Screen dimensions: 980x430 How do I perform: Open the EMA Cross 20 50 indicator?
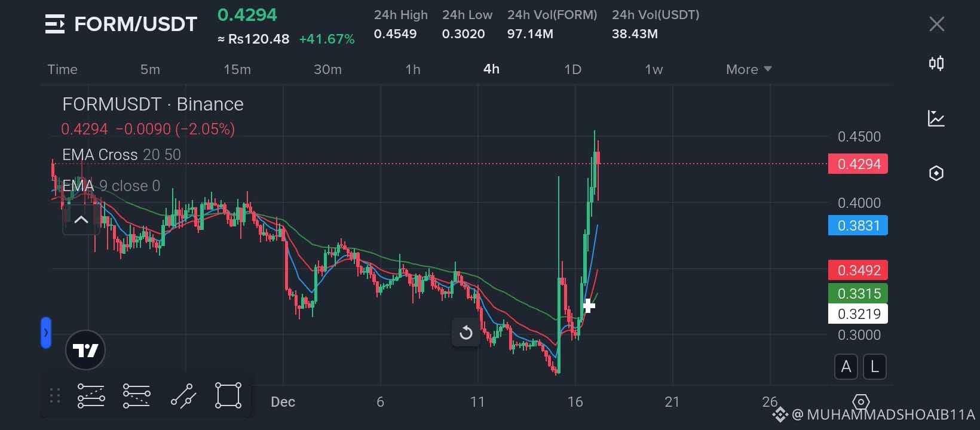click(x=121, y=155)
